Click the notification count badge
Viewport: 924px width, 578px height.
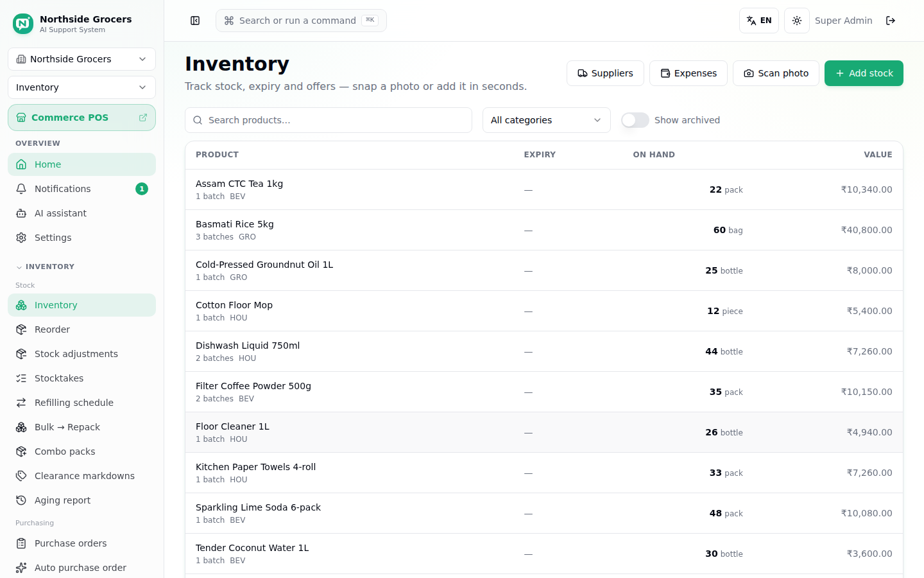[x=142, y=189]
